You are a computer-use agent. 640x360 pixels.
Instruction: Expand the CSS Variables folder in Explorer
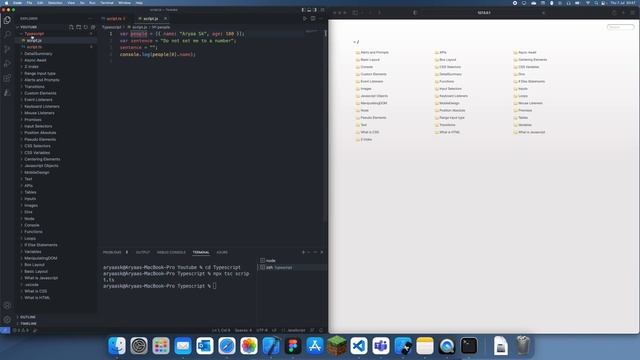pyautogui.click(x=56, y=153)
